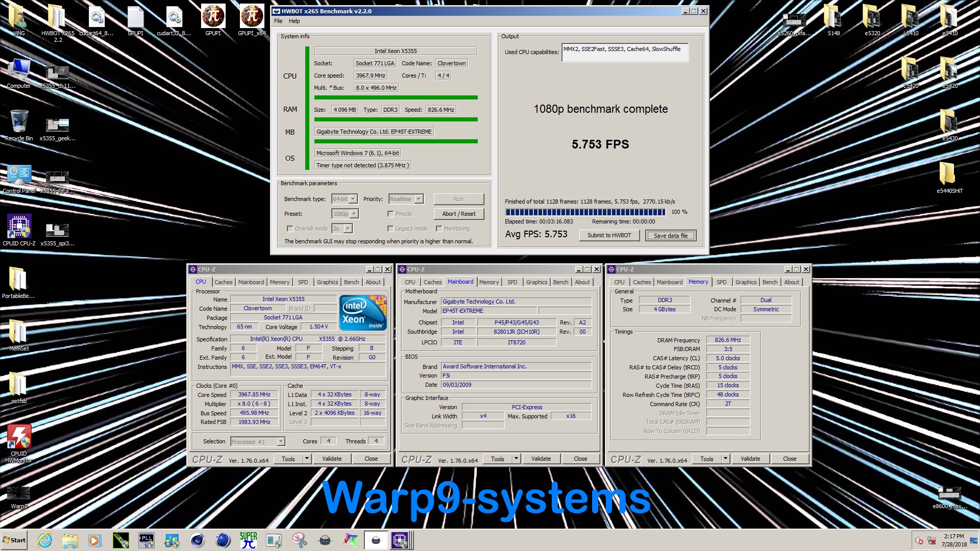Toggle the Legacy mode checkbox
The width and height of the screenshot is (980, 551).
pyautogui.click(x=390, y=229)
